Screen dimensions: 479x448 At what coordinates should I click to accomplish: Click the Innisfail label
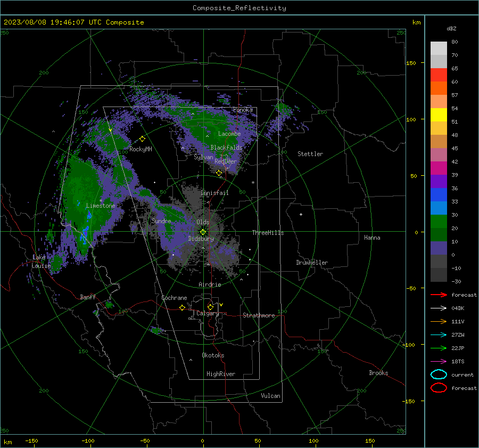214,193
